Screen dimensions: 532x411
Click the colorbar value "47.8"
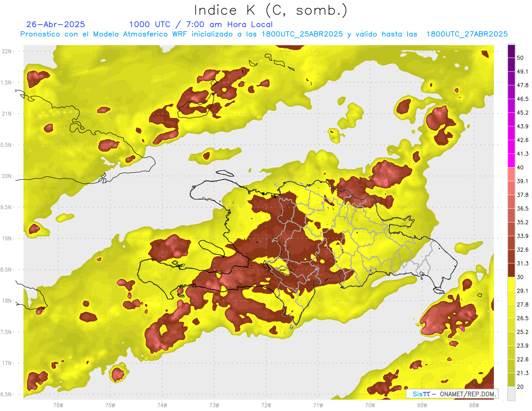point(523,85)
